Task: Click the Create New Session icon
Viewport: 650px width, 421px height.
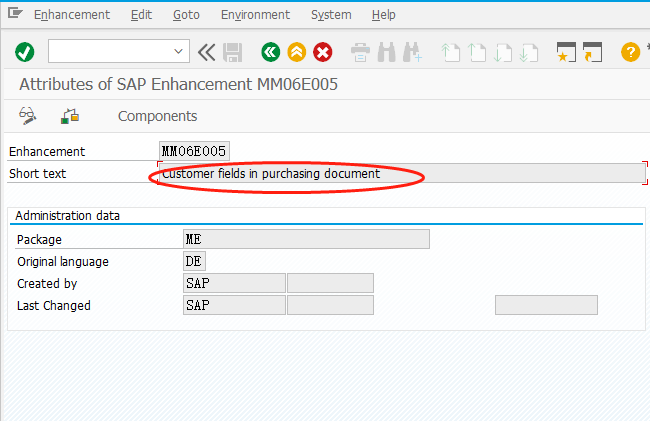Action: pos(566,52)
